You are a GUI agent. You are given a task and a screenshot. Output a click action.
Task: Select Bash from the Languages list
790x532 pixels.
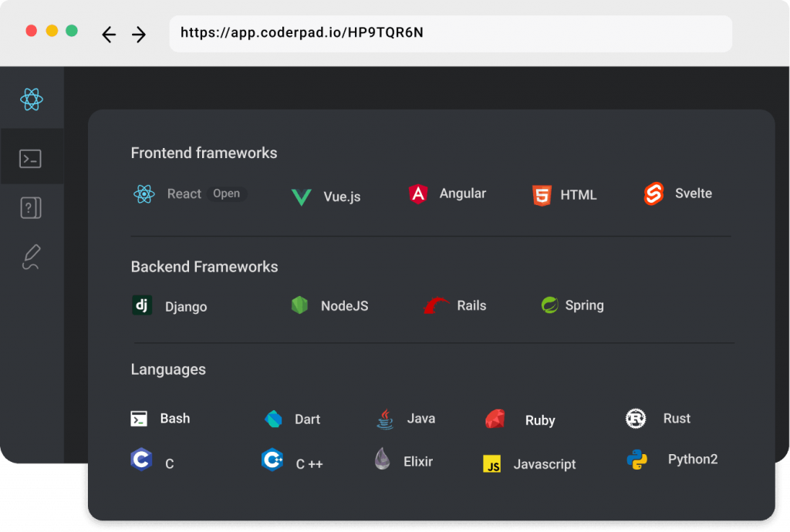(160, 419)
